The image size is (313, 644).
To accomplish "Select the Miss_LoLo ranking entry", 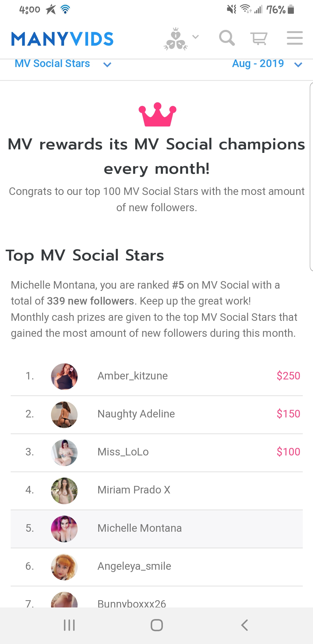I will click(157, 453).
